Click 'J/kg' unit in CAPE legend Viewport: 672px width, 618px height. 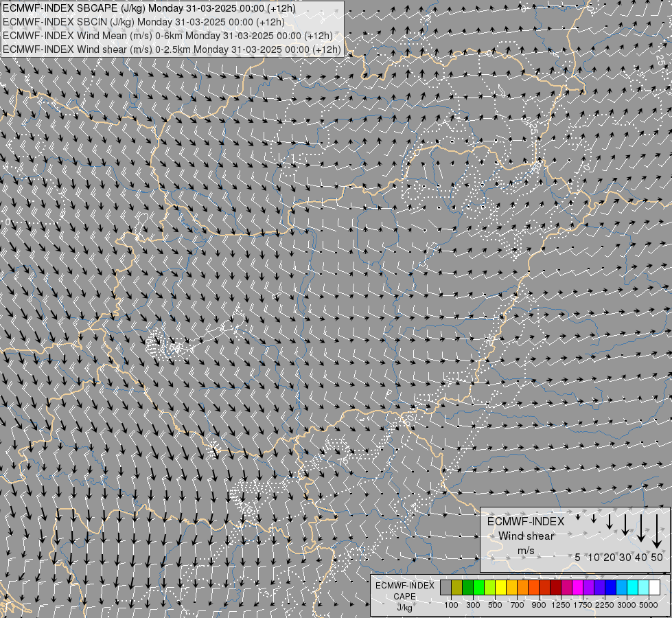(x=404, y=608)
